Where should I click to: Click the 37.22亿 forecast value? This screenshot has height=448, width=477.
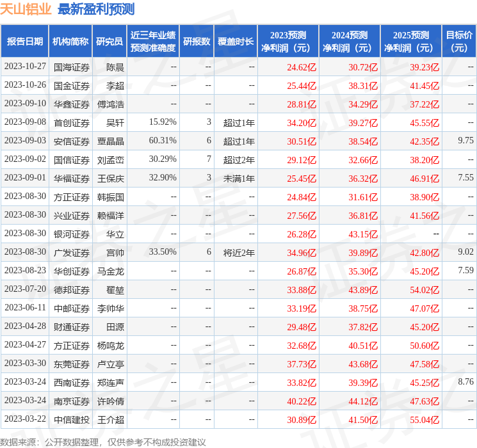click(424, 104)
